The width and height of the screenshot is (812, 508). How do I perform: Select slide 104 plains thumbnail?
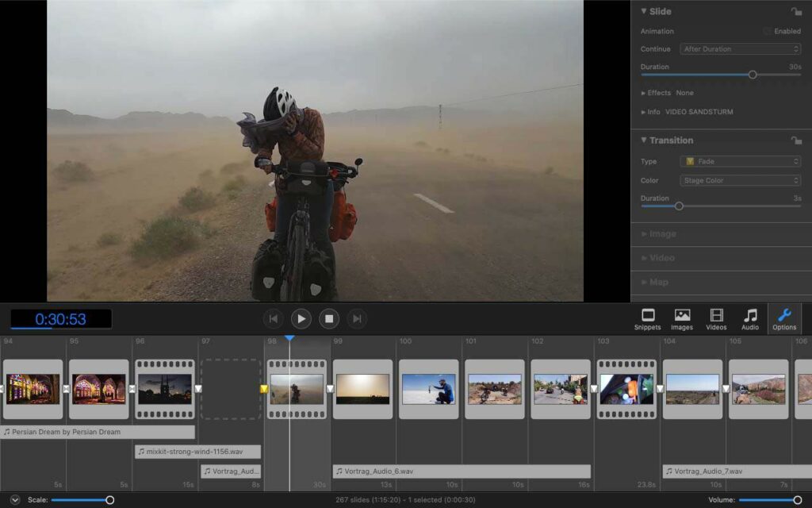(x=693, y=389)
